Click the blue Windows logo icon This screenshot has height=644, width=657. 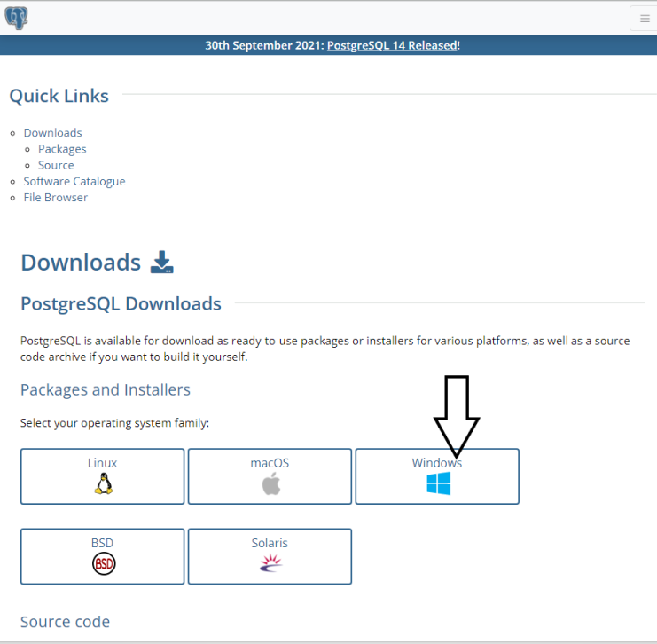(x=439, y=483)
